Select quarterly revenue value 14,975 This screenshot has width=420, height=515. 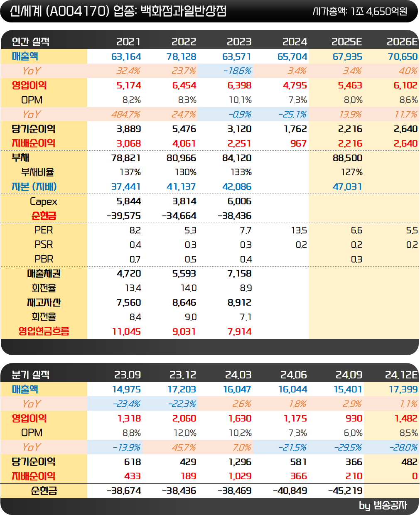[127, 390]
